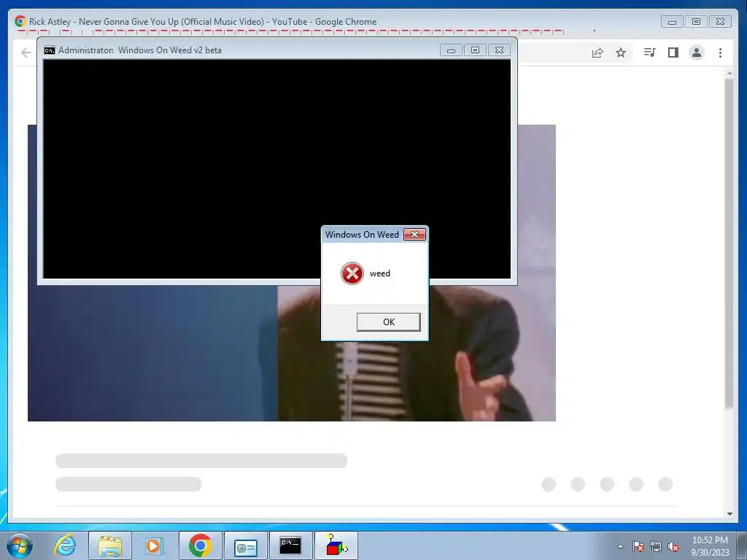Share this page from the Chrome toolbar
The height and width of the screenshot is (560, 747).
pyautogui.click(x=597, y=52)
